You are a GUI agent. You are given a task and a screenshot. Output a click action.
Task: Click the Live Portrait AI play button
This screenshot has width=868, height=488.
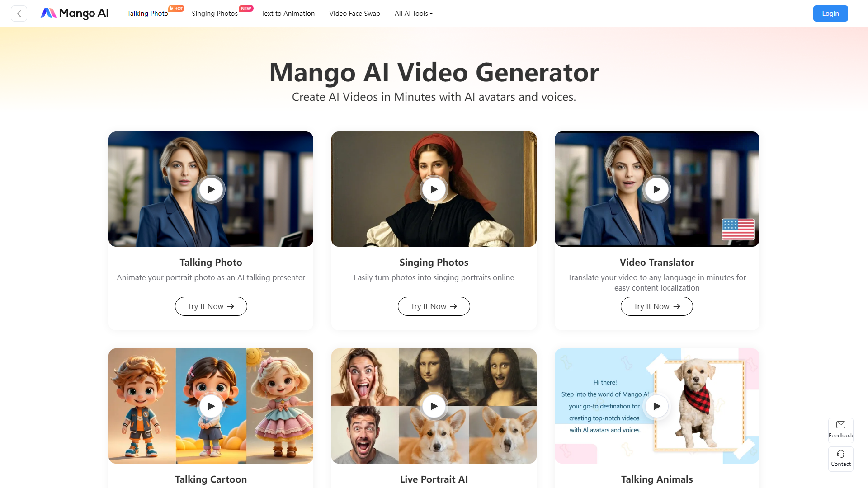click(434, 406)
